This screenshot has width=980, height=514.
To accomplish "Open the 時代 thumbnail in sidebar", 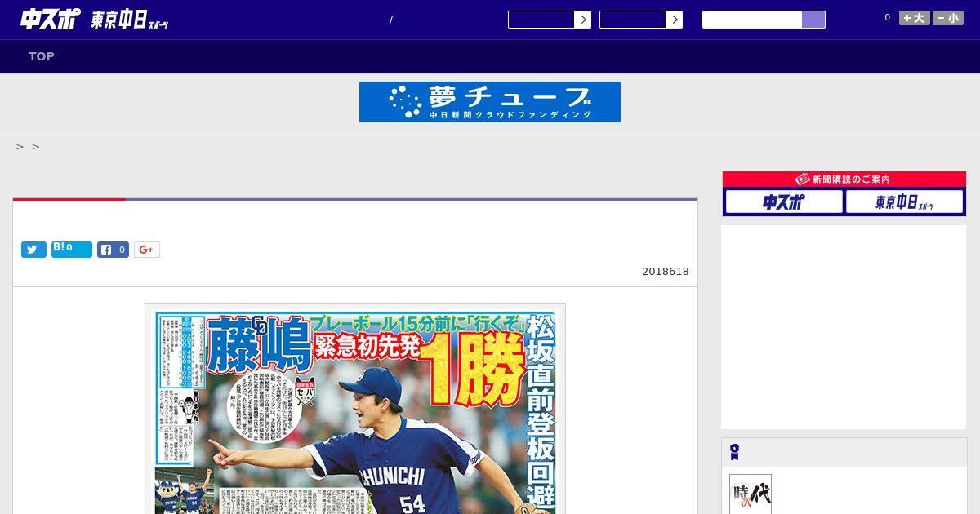I will pyautogui.click(x=751, y=494).
